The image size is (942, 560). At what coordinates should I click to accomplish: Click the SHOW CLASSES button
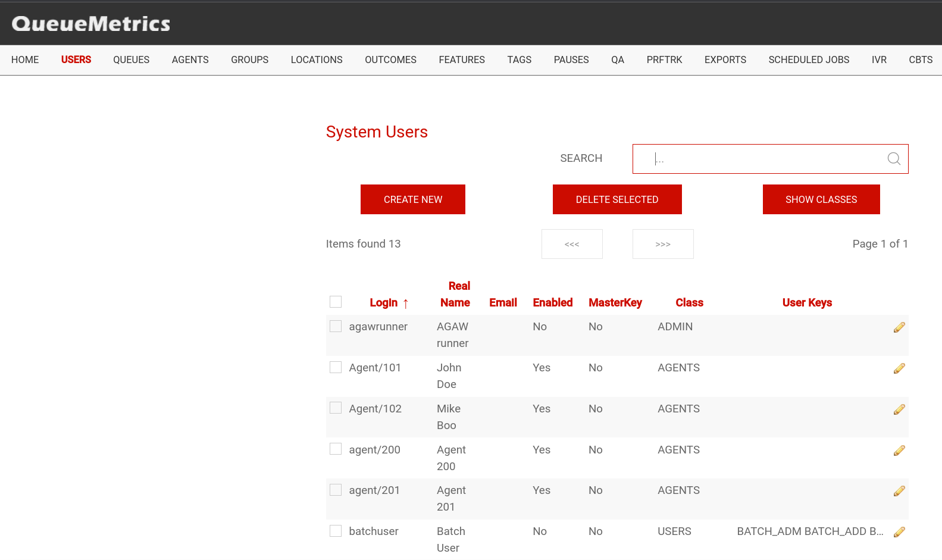(821, 199)
